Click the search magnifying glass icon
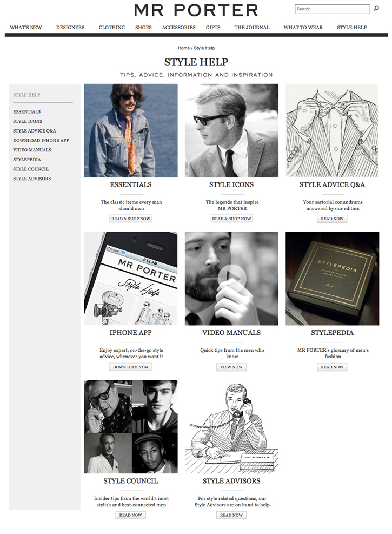The height and width of the screenshot is (534, 392). click(376, 9)
